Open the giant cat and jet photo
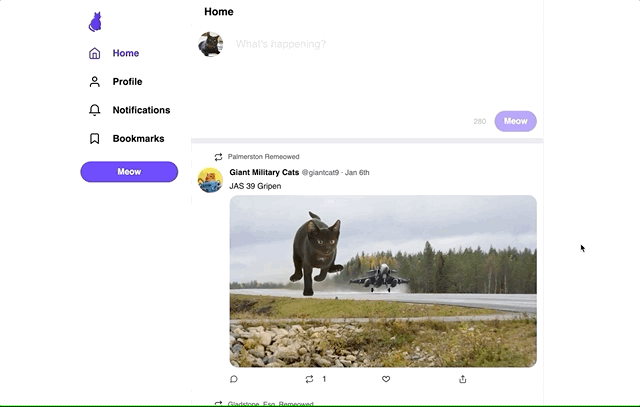Image resolution: width=640 pixels, height=407 pixels. tap(383, 281)
